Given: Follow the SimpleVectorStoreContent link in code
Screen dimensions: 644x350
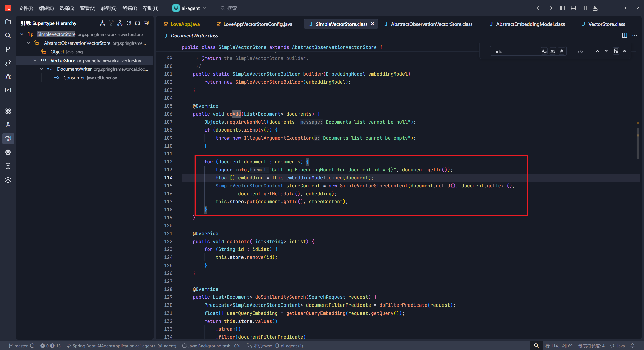Looking at the screenshot, I should (249, 186).
